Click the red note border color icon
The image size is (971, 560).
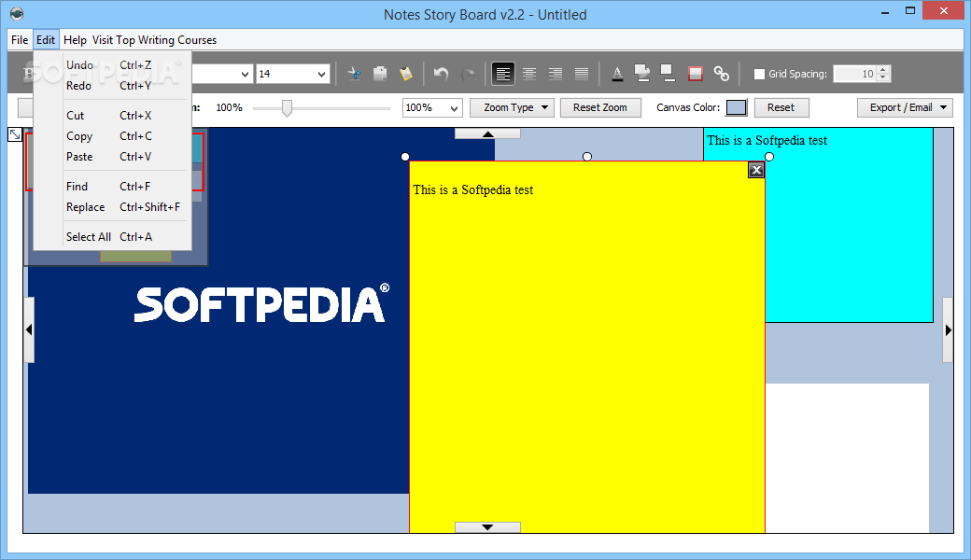[x=696, y=74]
